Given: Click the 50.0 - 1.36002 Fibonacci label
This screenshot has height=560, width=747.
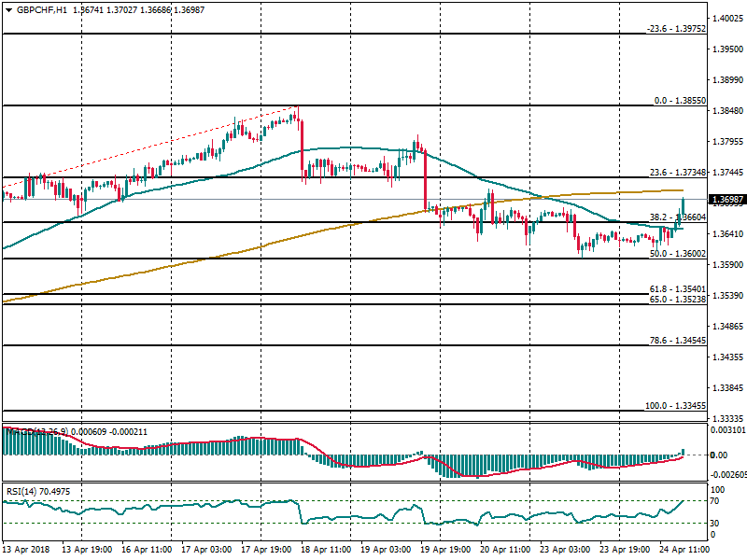Looking at the screenshot, I should 676,253.
